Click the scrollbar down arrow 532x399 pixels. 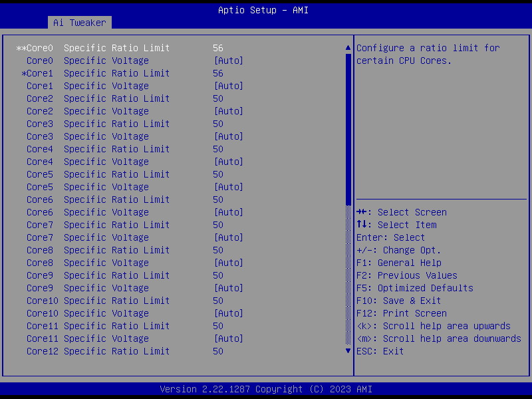348,351
